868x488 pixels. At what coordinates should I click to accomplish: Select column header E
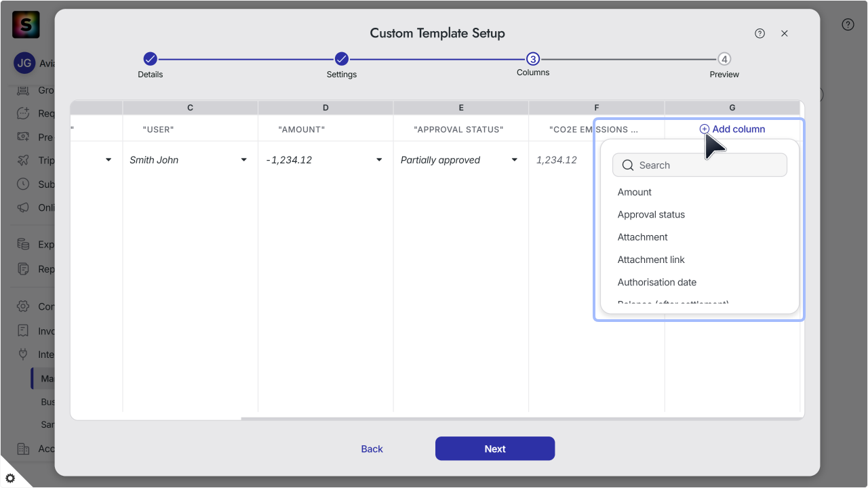(461, 108)
